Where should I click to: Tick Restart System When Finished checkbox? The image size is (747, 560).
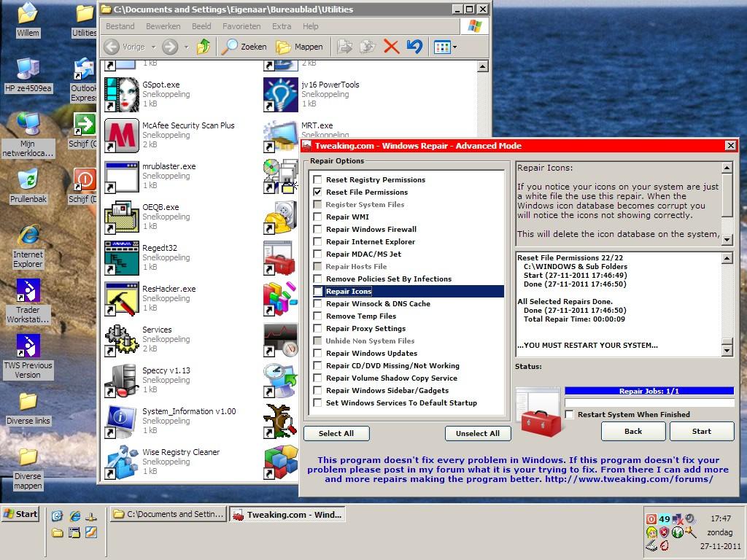[570, 415]
